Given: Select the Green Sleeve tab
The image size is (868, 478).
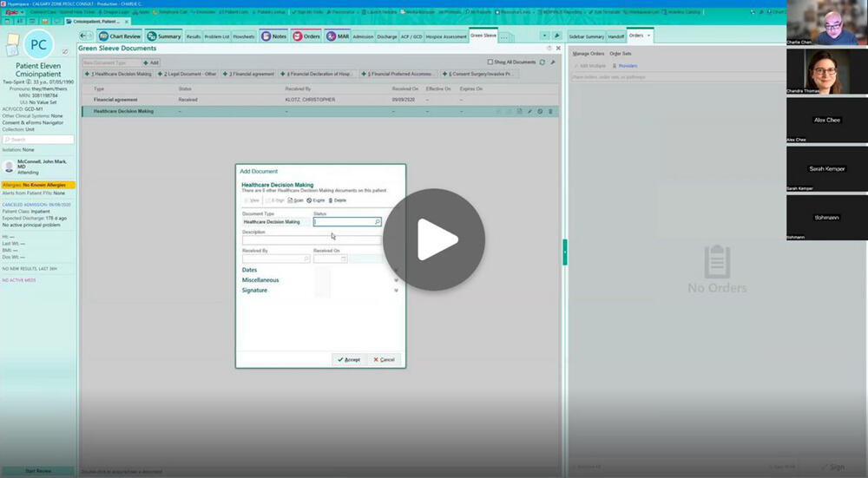Looking at the screenshot, I should pos(483,36).
